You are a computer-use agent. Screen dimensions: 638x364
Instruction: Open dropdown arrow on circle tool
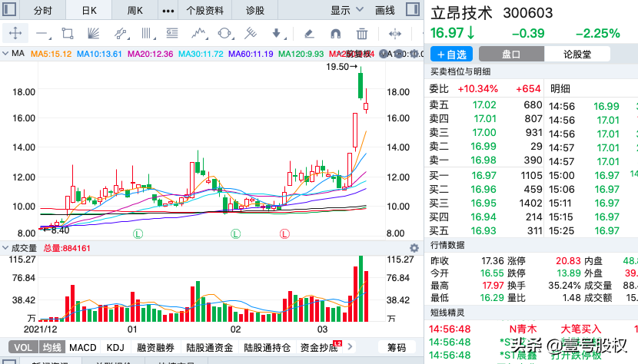pos(233,38)
